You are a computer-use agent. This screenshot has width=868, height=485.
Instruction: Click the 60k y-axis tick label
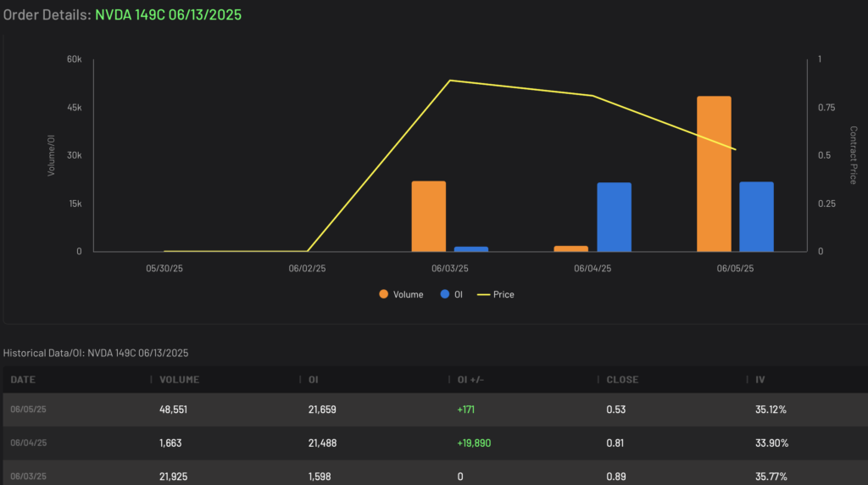point(75,59)
